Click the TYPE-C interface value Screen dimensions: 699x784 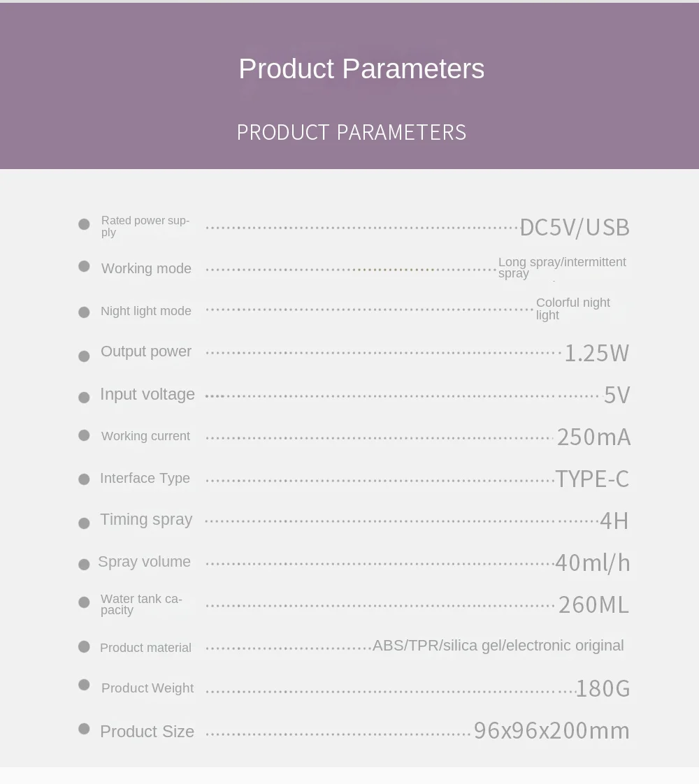592,479
